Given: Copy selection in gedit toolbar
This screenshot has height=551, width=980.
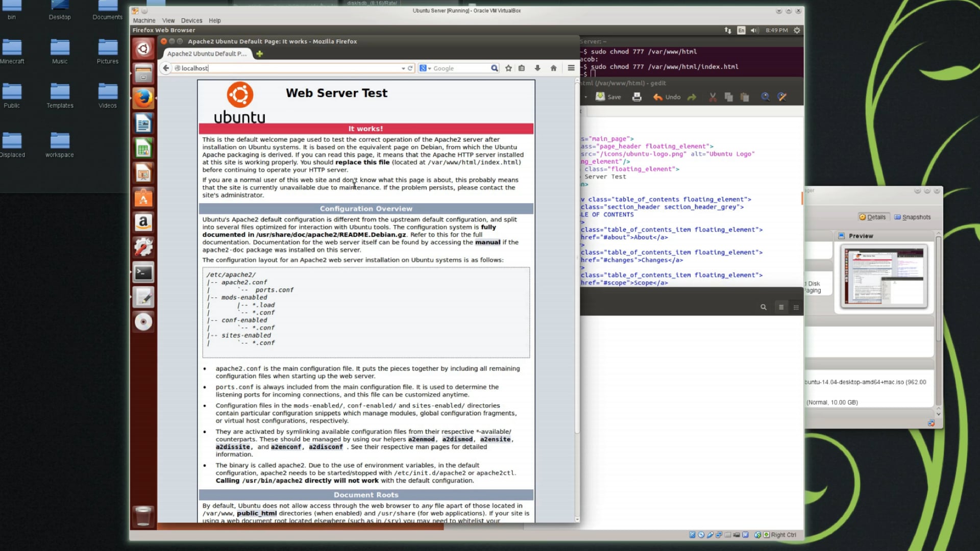Looking at the screenshot, I should [729, 97].
